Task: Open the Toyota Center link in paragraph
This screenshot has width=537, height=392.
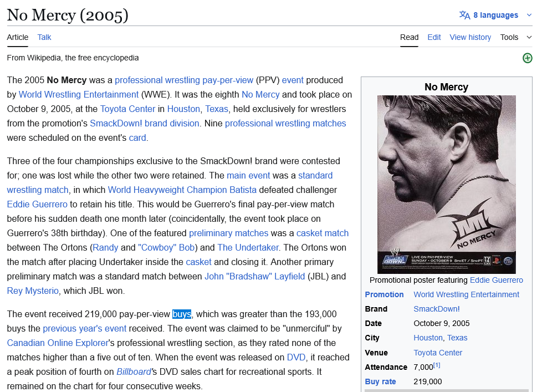Action: coord(127,109)
